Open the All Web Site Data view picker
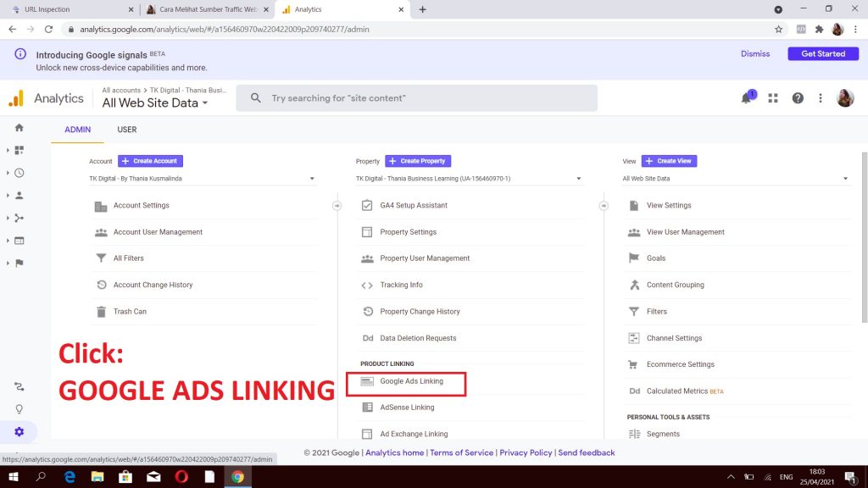 155,103
